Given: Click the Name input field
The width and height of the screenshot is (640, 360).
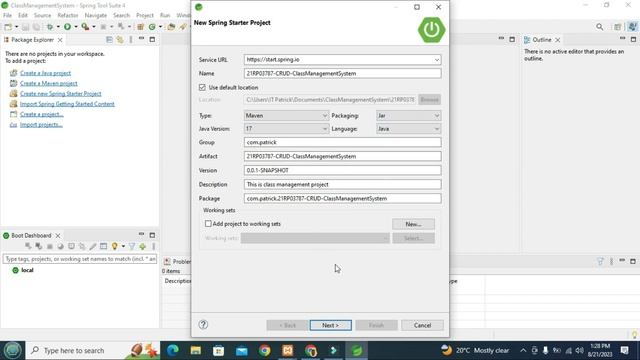Looking at the screenshot, I should click(342, 73).
